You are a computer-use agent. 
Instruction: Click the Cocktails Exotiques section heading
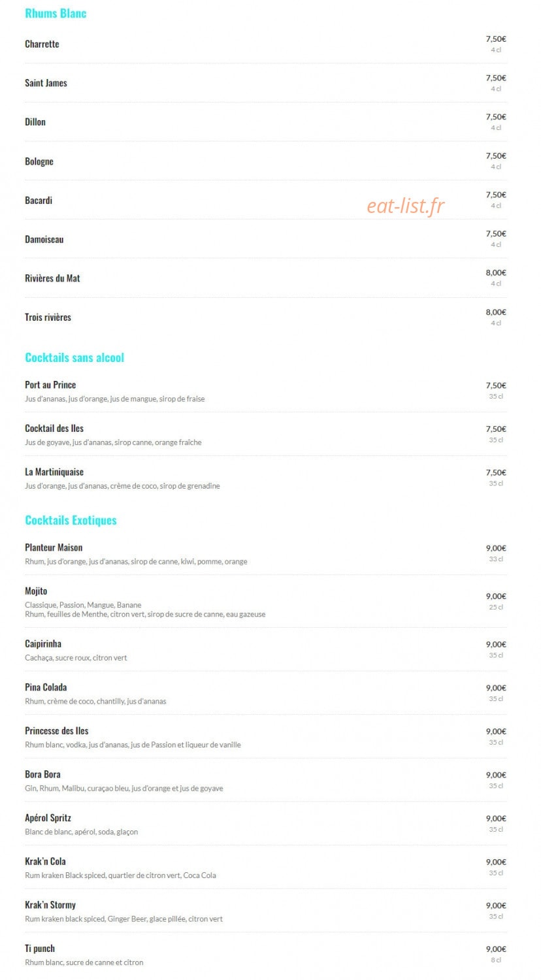[71, 520]
